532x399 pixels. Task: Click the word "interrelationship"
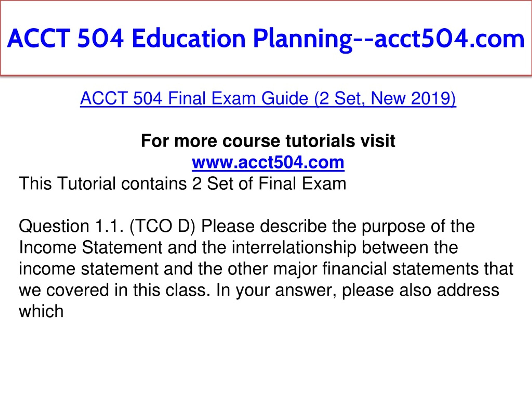click(x=294, y=248)
